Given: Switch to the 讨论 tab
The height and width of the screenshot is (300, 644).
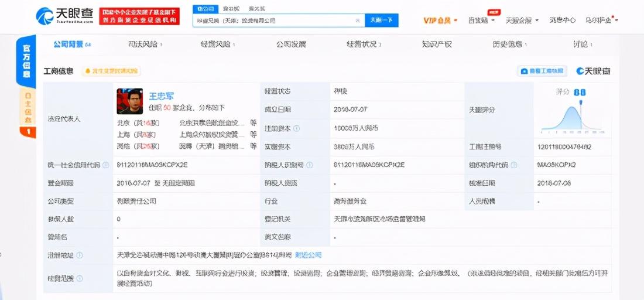Looking at the screenshot, I should click(x=583, y=45).
